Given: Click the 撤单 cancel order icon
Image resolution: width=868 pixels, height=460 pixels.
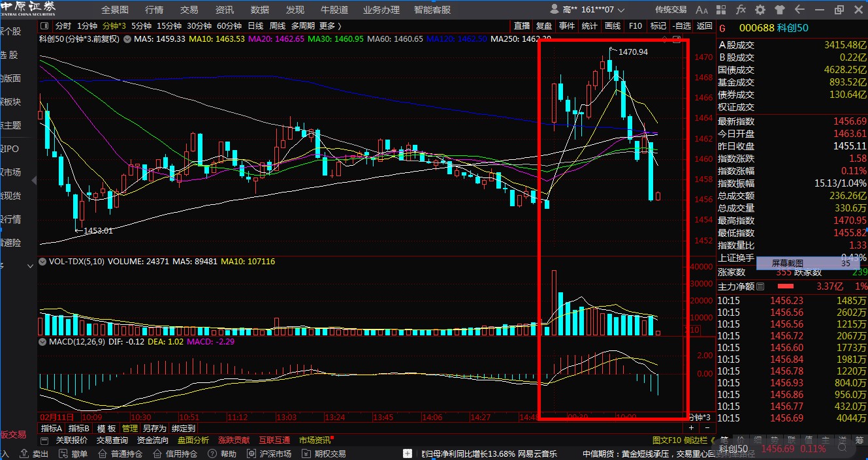Looking at the screenshot, I should click(64, 453).
